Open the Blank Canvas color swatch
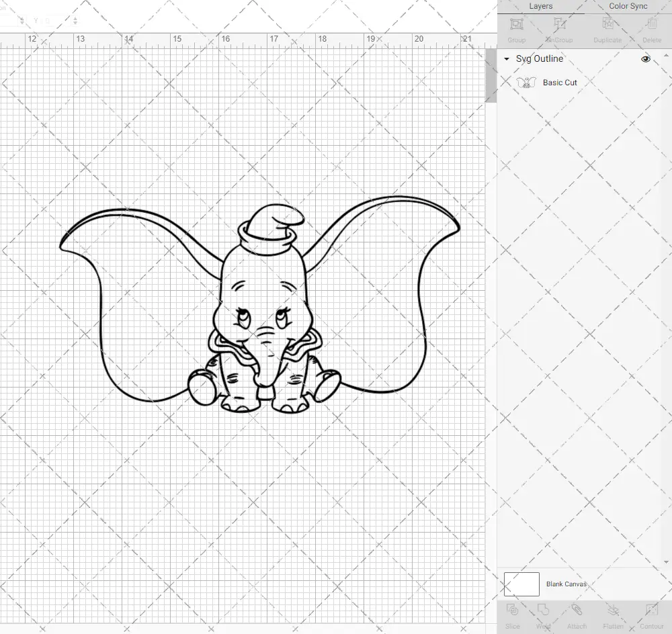Screen dimensions: 672x634 tap(521, 584)
